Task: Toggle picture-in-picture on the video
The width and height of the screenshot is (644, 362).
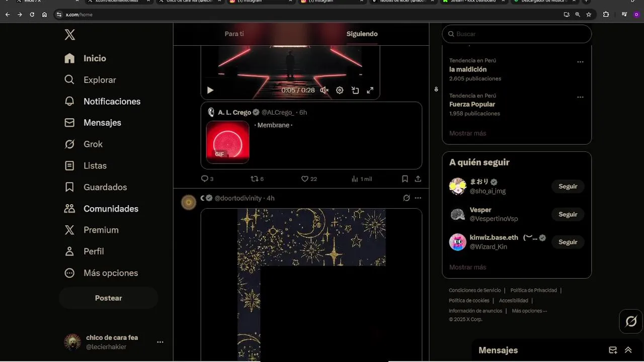Action: click(x=355, y=90)
